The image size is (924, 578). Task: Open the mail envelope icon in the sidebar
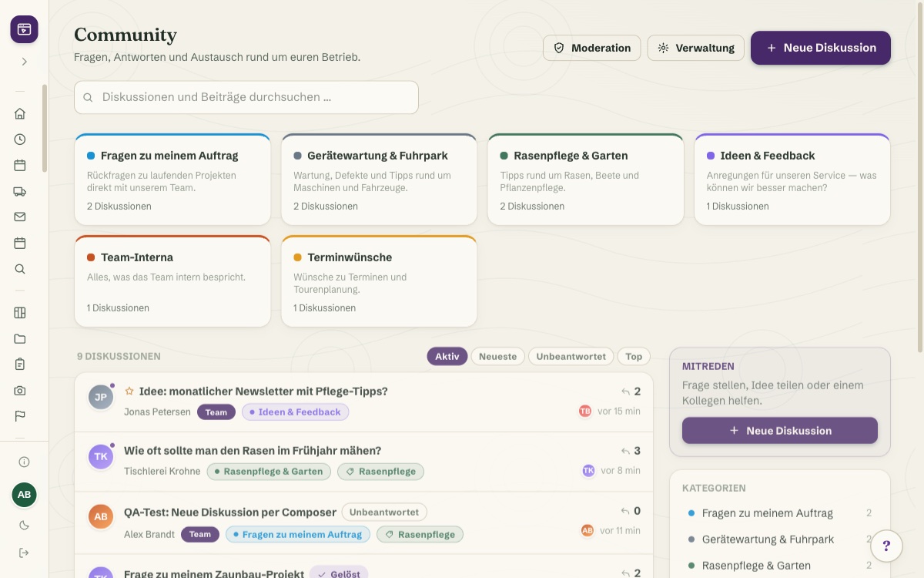tap(20, 217)
